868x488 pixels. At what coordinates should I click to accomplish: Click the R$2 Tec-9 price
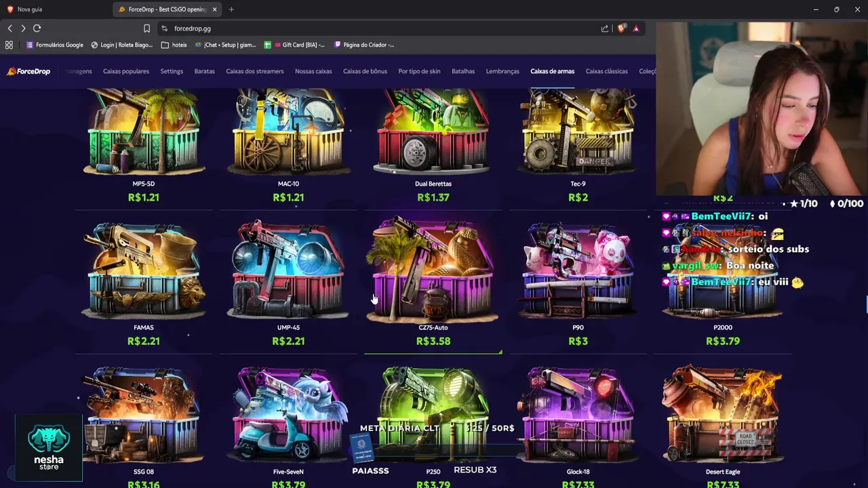578,197
